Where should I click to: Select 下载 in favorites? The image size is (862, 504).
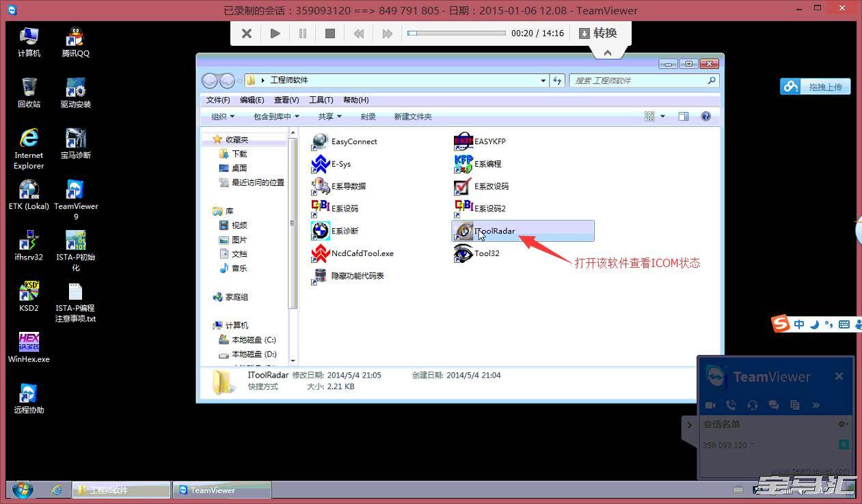click(x=233, y=154)
